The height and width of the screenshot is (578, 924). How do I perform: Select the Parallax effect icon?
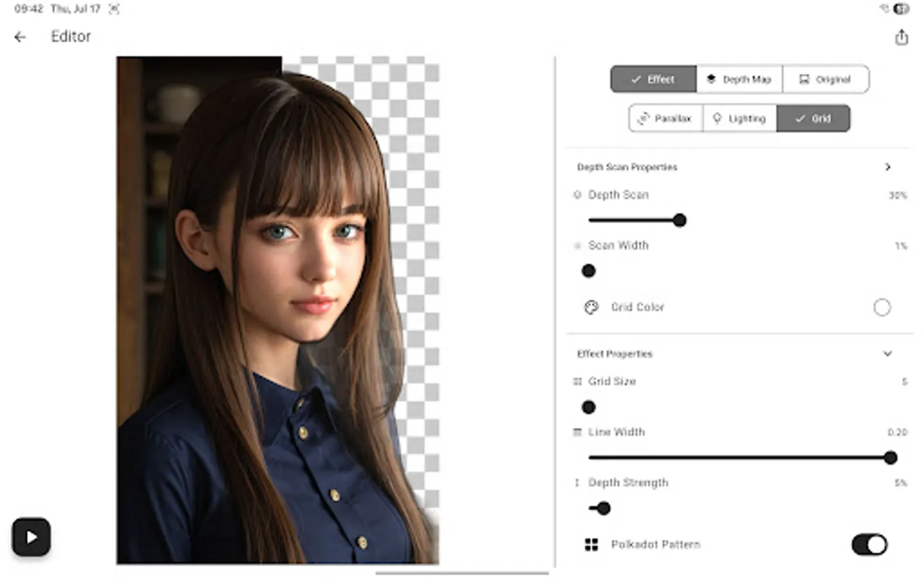click(x=644, y=118)
